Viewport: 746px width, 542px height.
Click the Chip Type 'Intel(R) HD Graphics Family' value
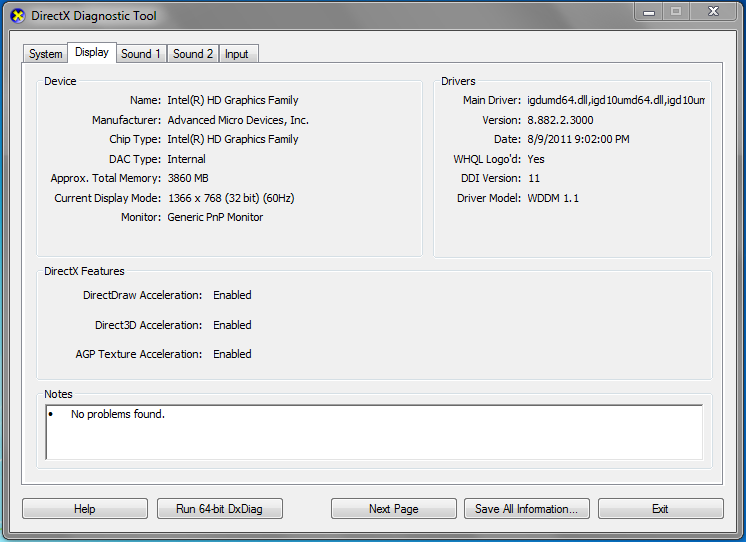click(233, 139)
